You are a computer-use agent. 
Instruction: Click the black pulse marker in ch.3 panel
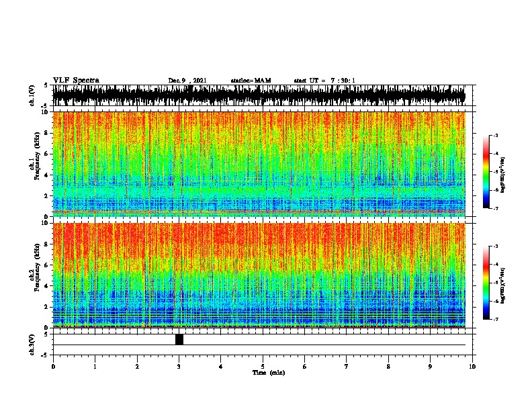(179, 339)
